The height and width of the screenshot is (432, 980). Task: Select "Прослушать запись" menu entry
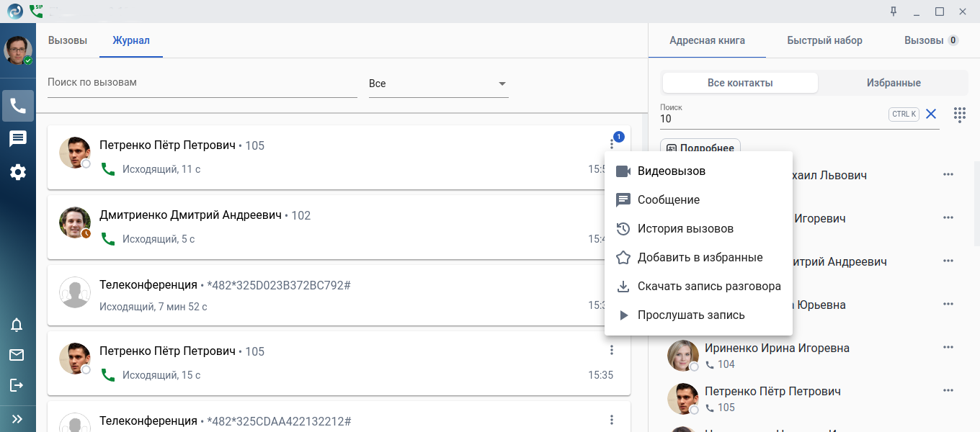tap(690, 315)
